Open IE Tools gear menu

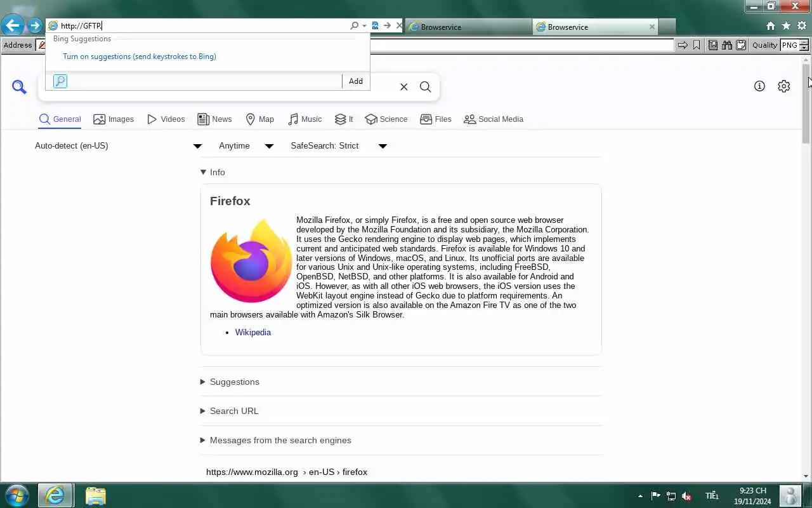point(802,26)
